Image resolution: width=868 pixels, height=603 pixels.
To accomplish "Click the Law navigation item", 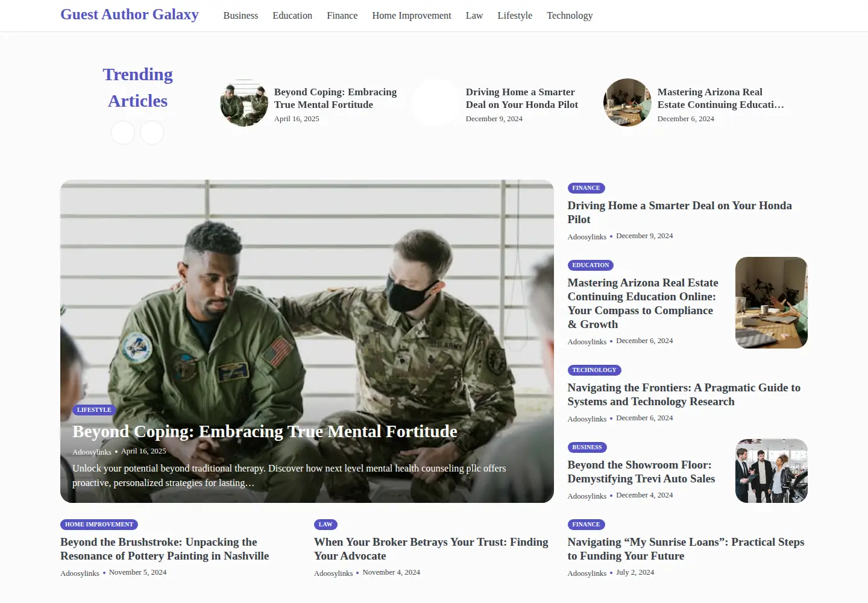I will (474, 16).
